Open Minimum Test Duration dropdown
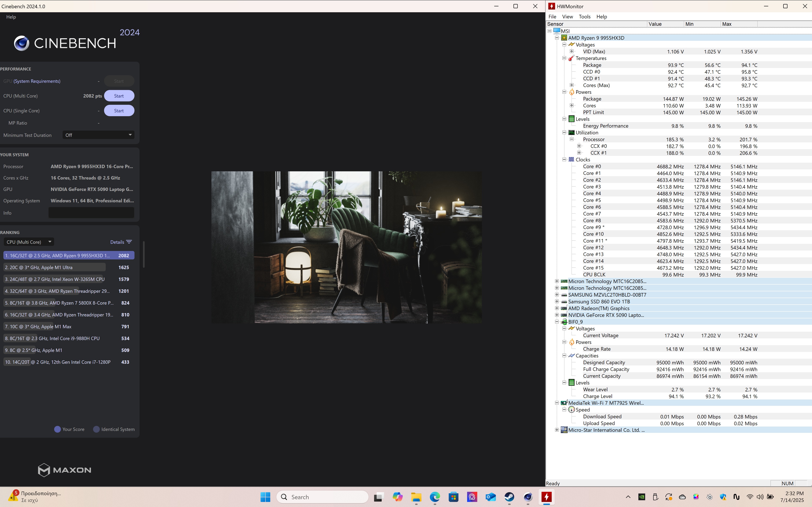812x507 pixels. click(98, 135)
